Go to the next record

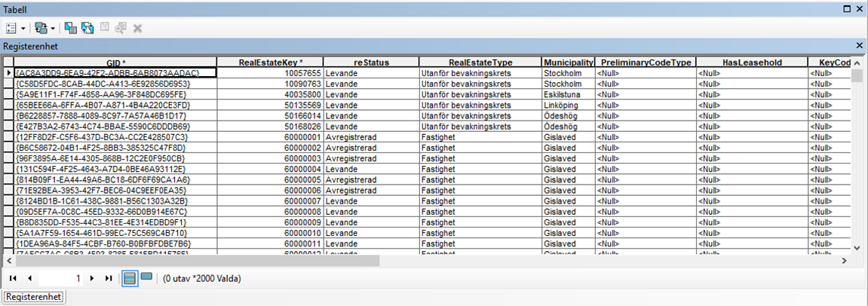click(x=92, y=278)
